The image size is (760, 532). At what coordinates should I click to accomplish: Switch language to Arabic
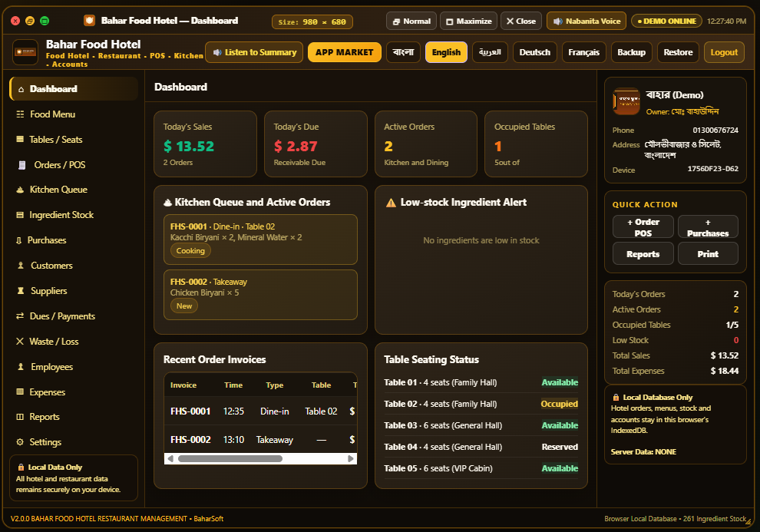click(490, 52)
